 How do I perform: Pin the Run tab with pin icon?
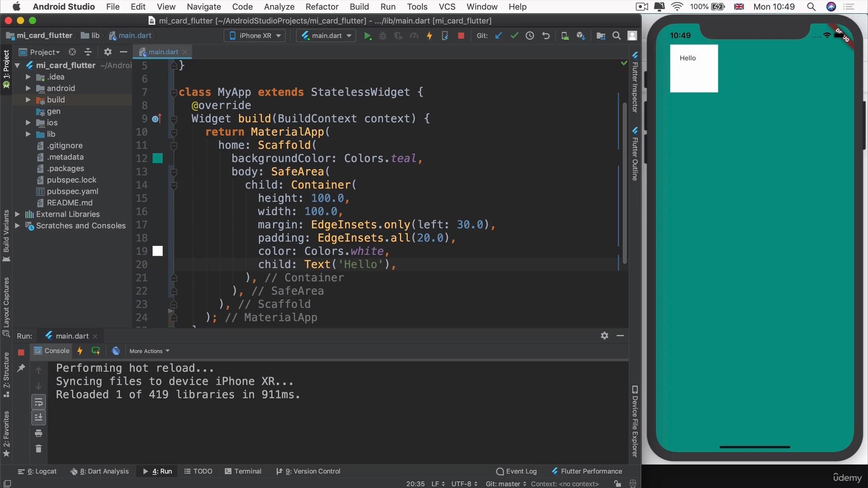coord(21,368)
